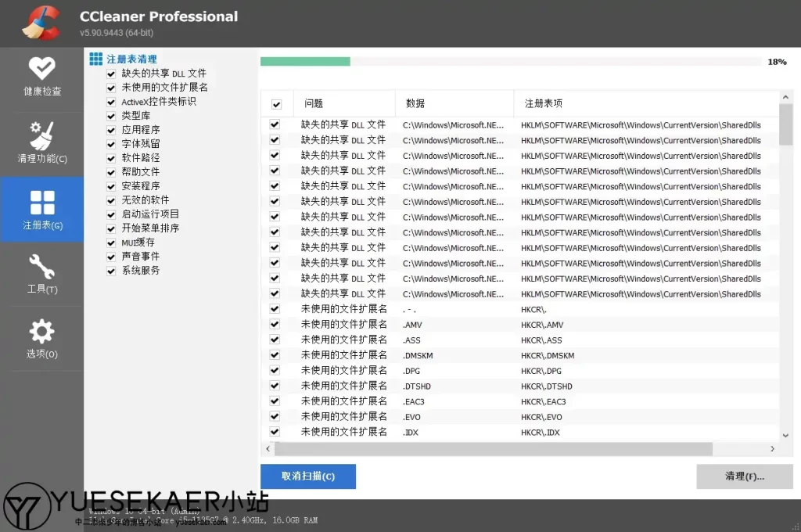Image resolution: width=801 pixels, height=532 pixels.
Task: Sort by the 数据 column header
Action: pyautogui.click(x=454, y=103)
